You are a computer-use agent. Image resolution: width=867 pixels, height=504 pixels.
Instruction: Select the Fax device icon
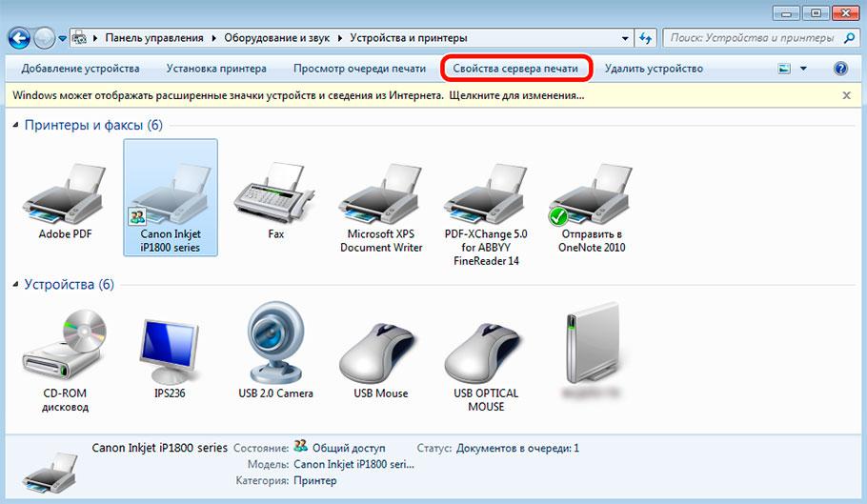pyautogui.click(x=274, y=193)
